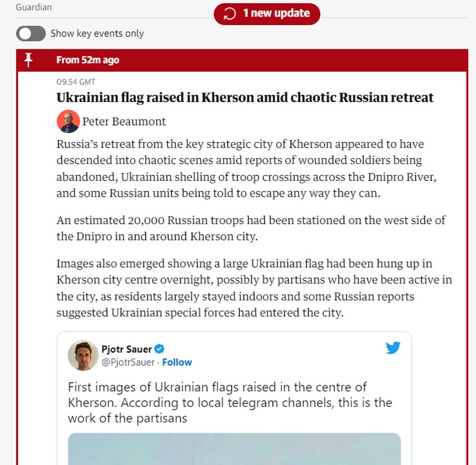The image size is (476, 465).
Task: Follow Pjotr Sauer on Twitter
Action: click(x=177, y=362)
